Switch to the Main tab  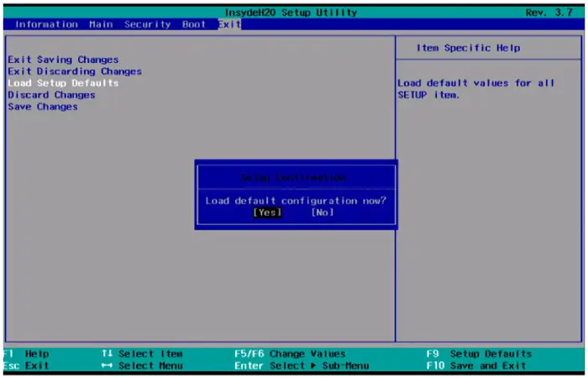[x=101, y=24]
